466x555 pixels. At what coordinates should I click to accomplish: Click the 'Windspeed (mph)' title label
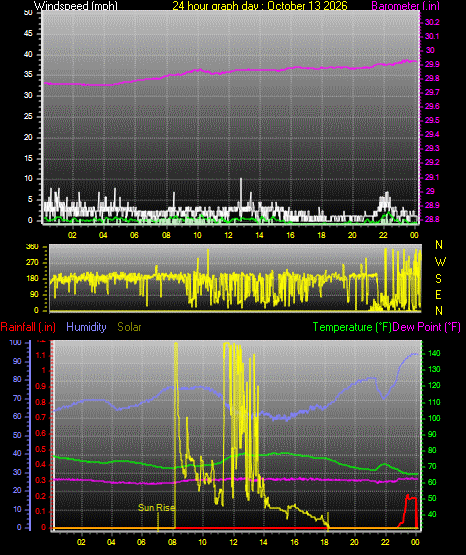[76, 6]
